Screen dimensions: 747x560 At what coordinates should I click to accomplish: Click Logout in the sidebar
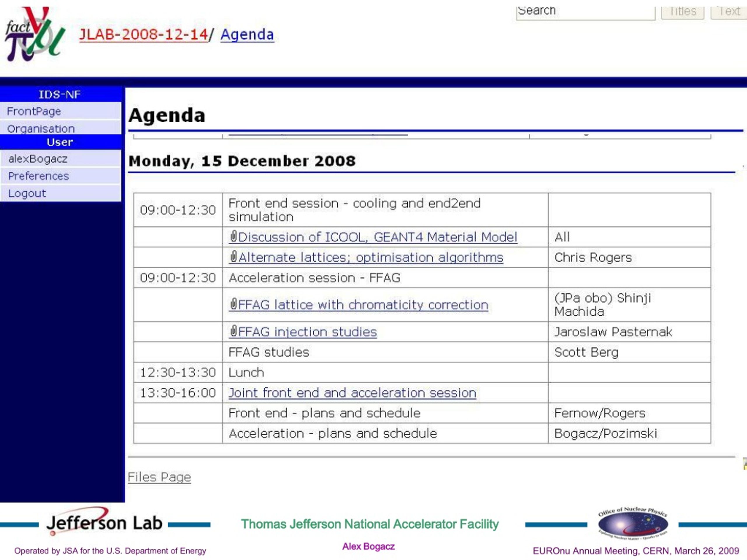(x=60, y=193)
